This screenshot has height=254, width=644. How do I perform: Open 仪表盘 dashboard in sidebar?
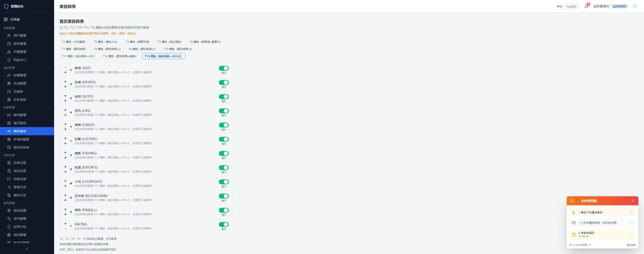27,19
